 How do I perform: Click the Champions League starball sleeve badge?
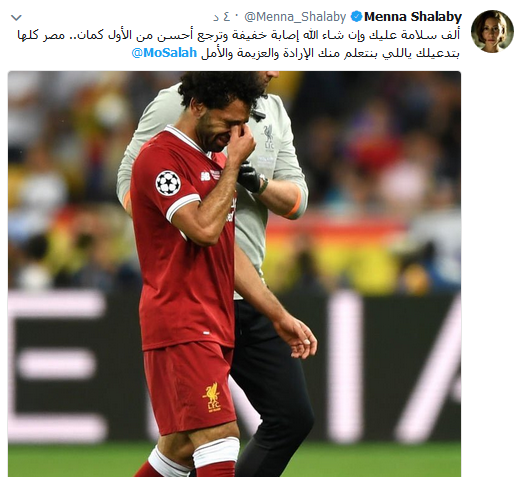pos(168,183)
